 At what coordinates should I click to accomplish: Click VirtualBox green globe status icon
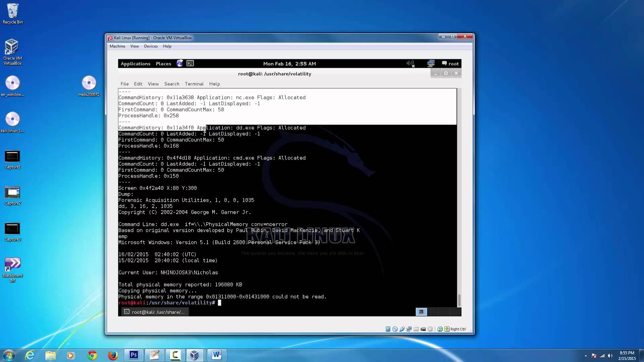pos(440,329)
